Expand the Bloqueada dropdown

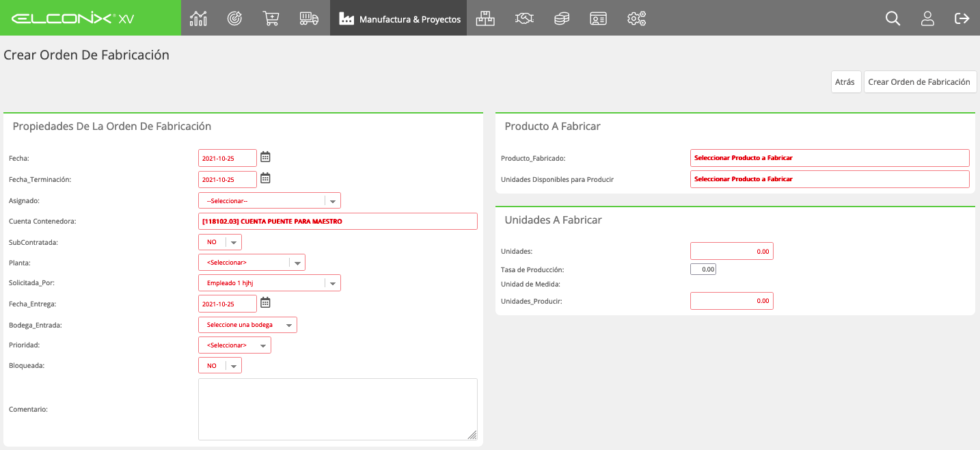click(x=220, y=366)
